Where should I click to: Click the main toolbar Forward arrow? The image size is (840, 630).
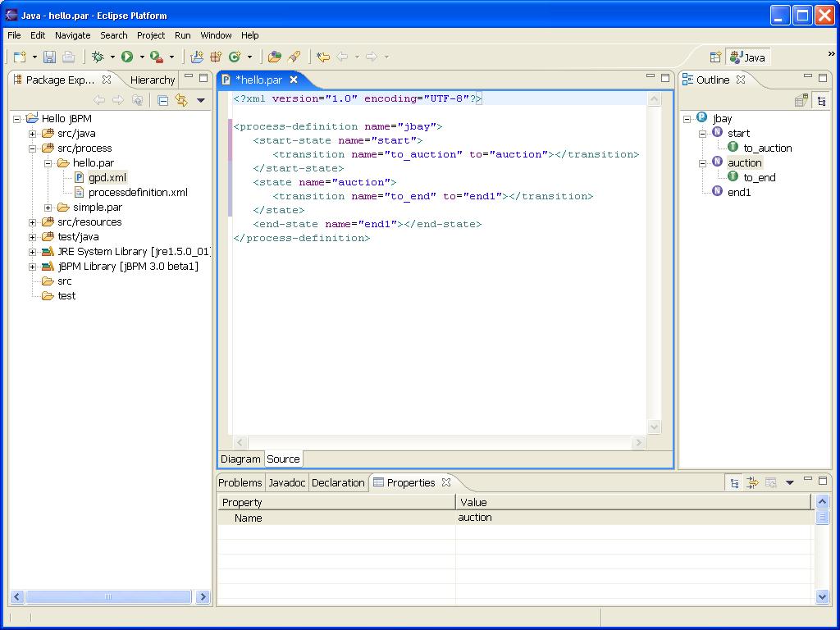coord(372,57)
